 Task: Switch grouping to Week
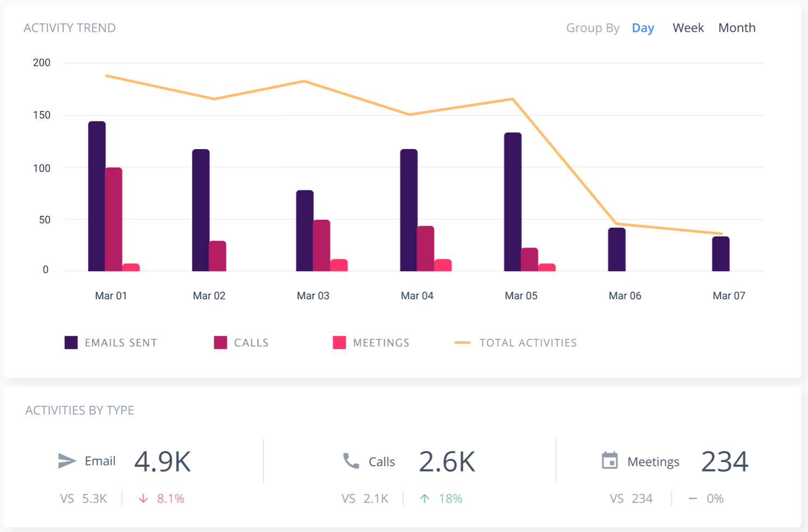(x=688, y=28)
